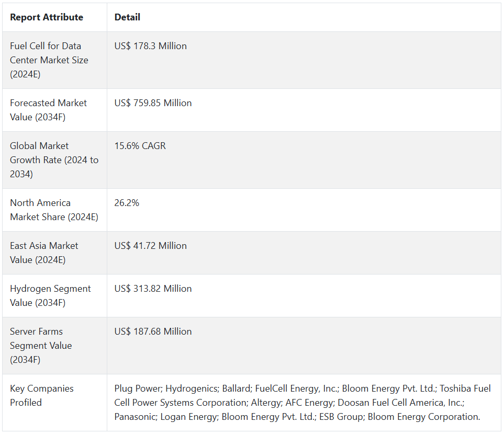This screenshot has width=504, height=434.
Task: Click the 26.2% value
Action: 127,203
